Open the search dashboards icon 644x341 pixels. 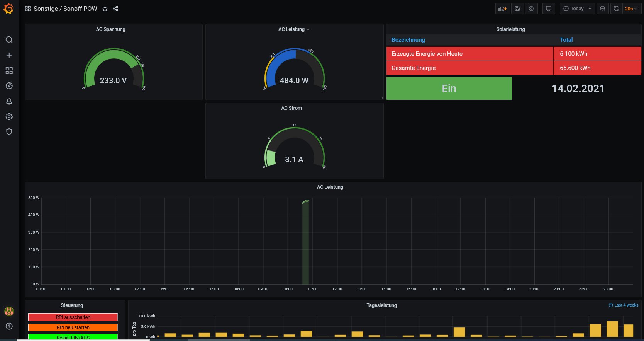(9, 40)
